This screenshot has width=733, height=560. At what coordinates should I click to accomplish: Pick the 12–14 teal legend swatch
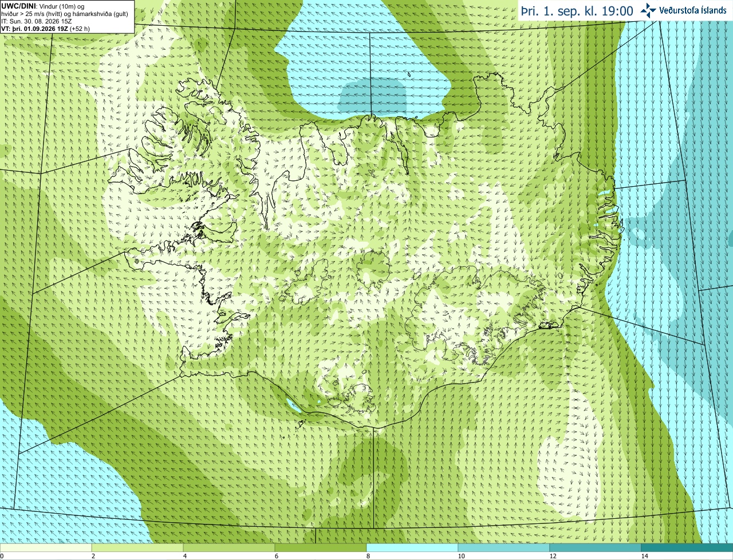[x=596, y=547]
